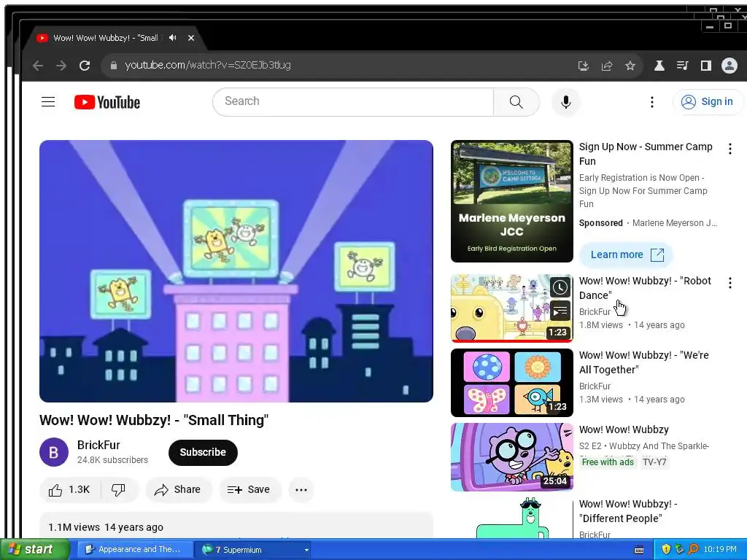Open the taskbar clock 10:19 PM
Screen dimensions: 747x560
[720, 550]
